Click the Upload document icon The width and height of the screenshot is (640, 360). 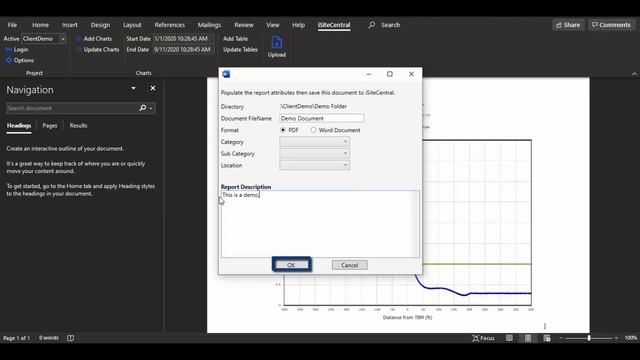coord(277,42)
